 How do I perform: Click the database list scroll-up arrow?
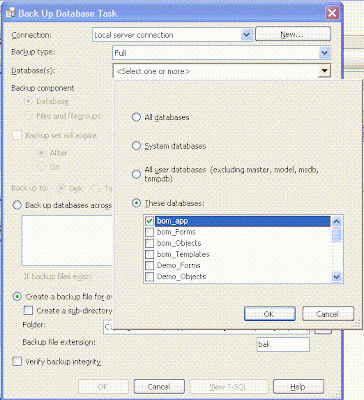pyautogui.click(x=337, y=221)
